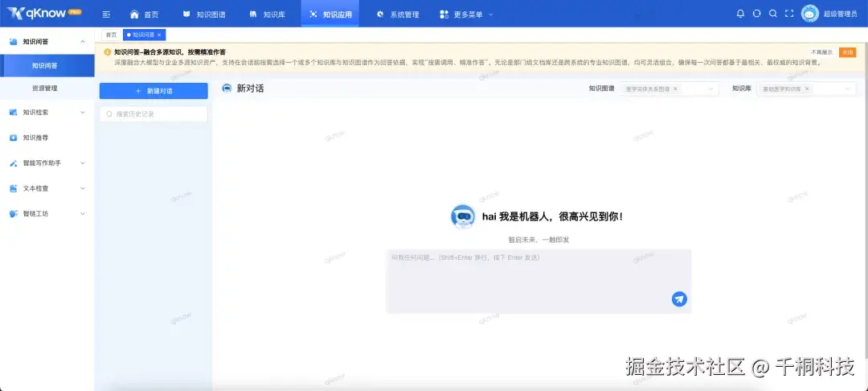Expand 文本检查 sidebar group chevron

pyautogui.click(x=83, y=188)
